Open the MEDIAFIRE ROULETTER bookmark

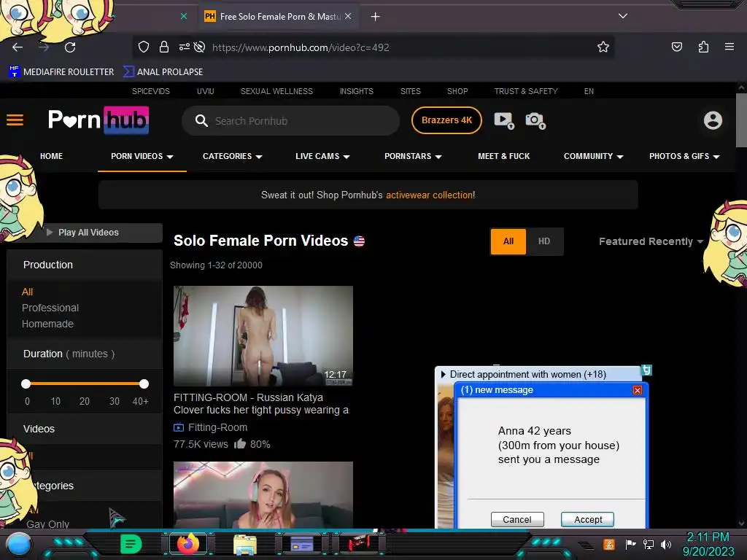[x=61, y=72]
